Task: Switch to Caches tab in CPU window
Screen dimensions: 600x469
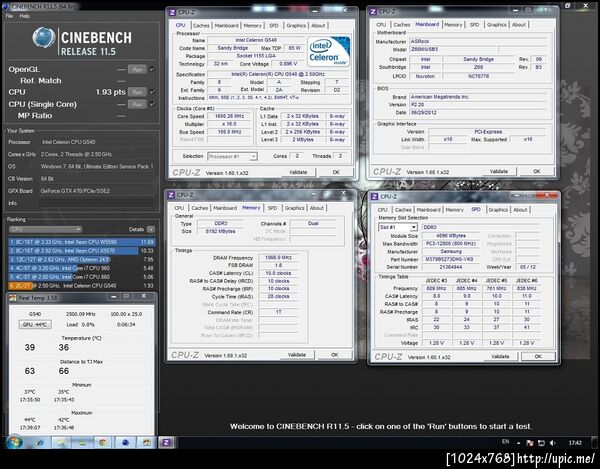Action: [201, 26]
